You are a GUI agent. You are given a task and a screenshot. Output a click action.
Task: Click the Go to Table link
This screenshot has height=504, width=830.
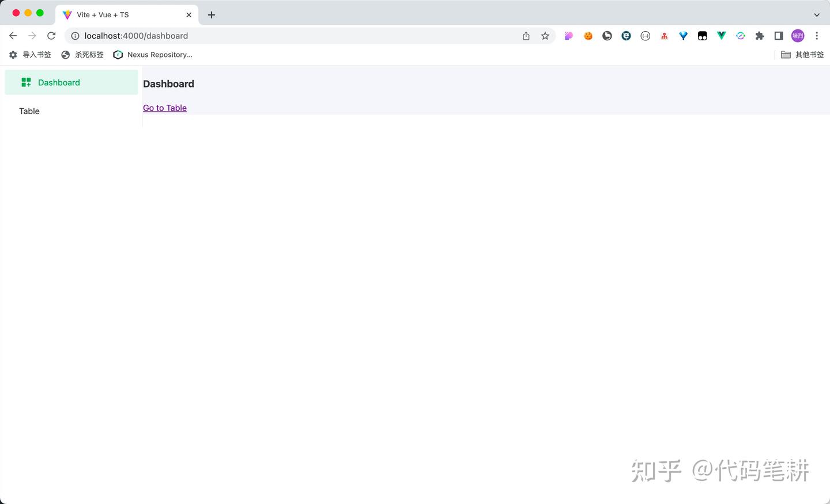(x=164, y=108)
